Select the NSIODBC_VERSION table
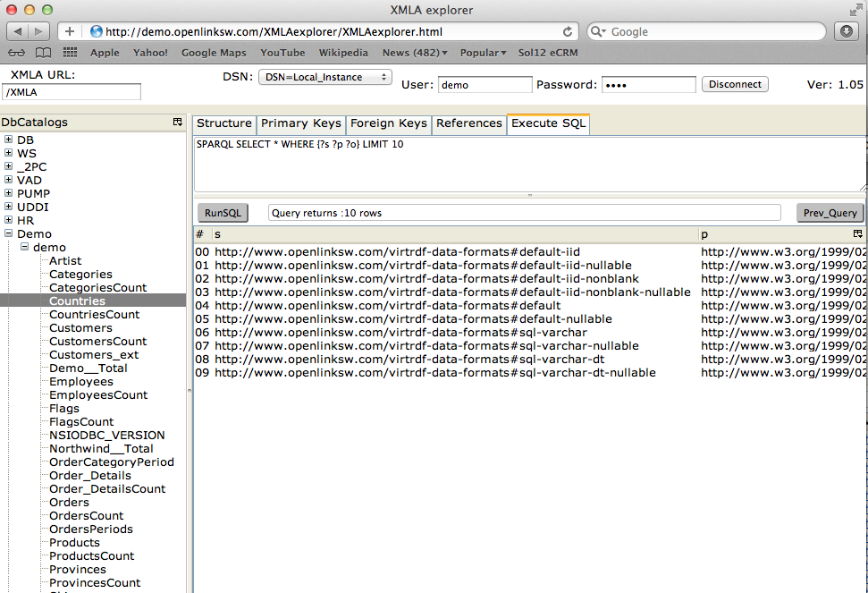This screenshot has width=868, height=593. tap(107, 436)
